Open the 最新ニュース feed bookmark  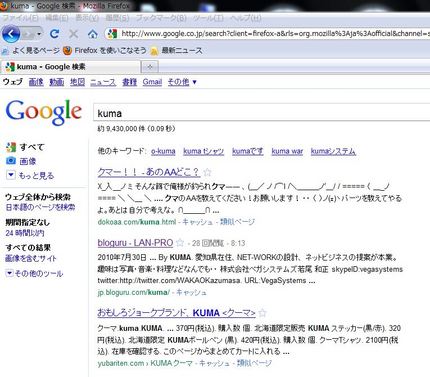pos(176,51)
